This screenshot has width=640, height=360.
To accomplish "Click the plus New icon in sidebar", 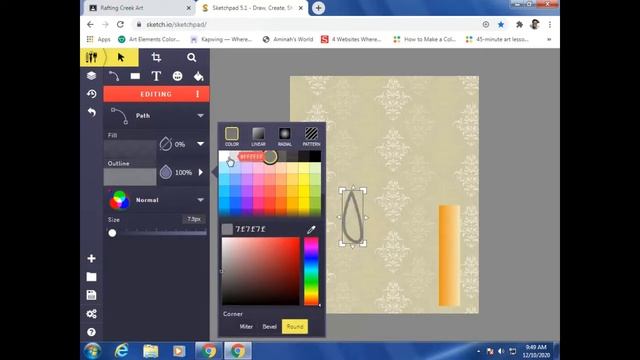I will pyautogui.click(x=91, y=258).
